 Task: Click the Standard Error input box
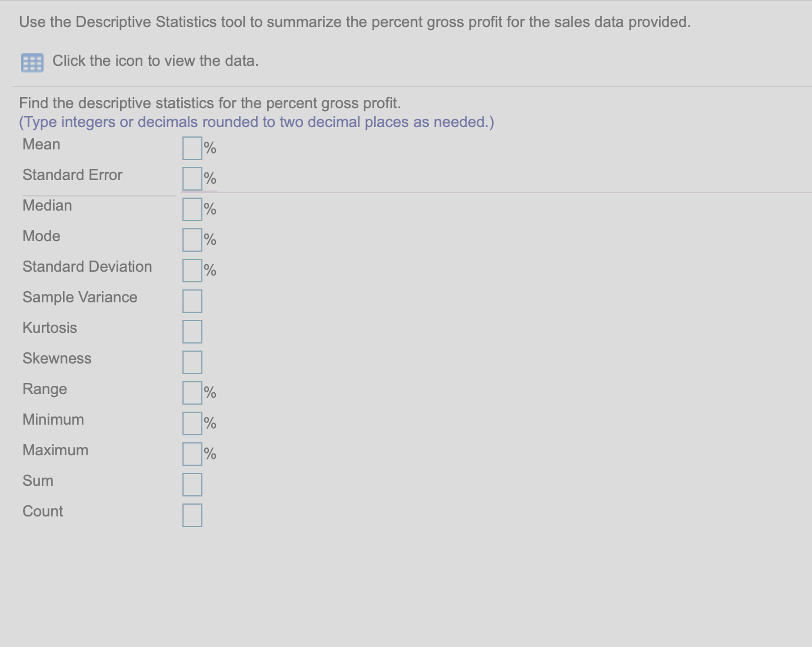(x=192, y=179)
